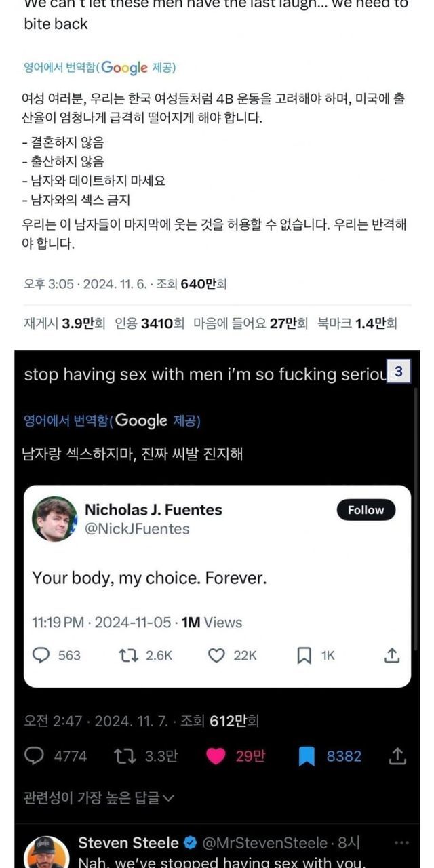
Task: Toggle Follow for Nicholas J. Fuentes
Action: (366, 510)
